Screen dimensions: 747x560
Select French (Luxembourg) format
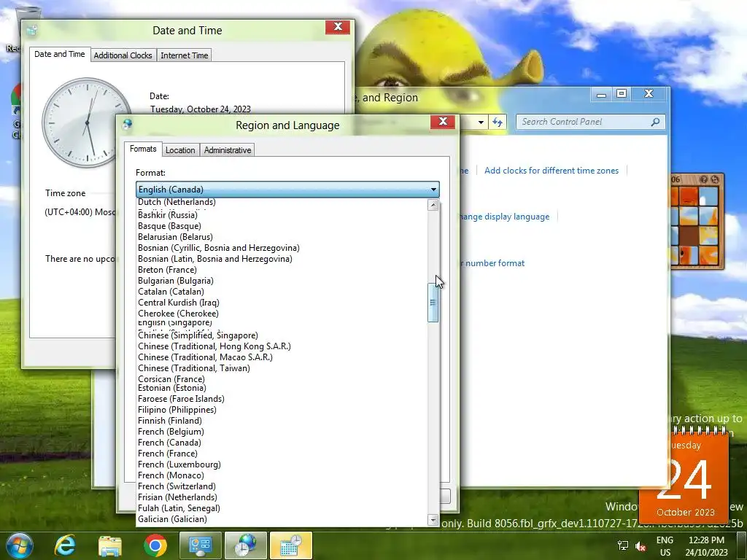click(x=179, y=464)
